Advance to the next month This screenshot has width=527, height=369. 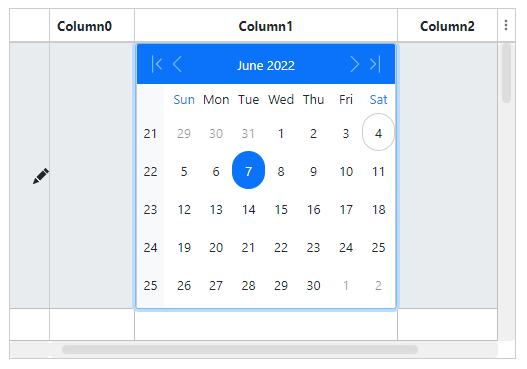(355, 64)
